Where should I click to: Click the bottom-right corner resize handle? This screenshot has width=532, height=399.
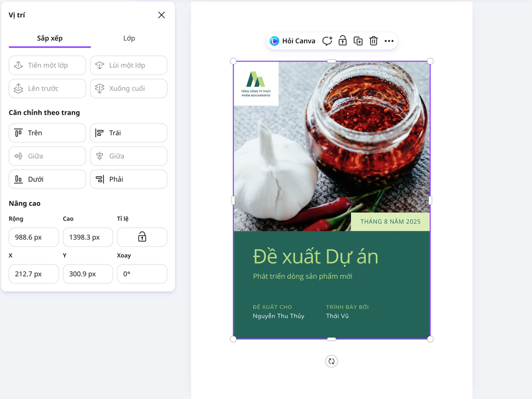pyautogui.click(x=430, y=339)
